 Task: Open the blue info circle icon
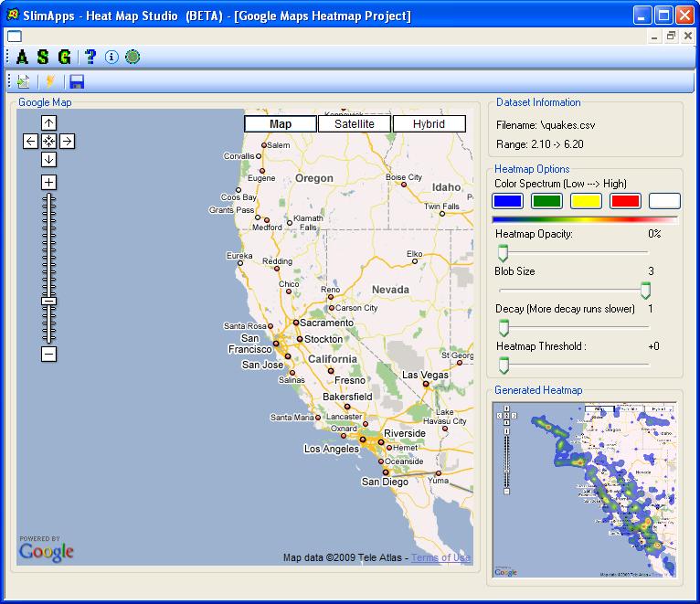111,58
